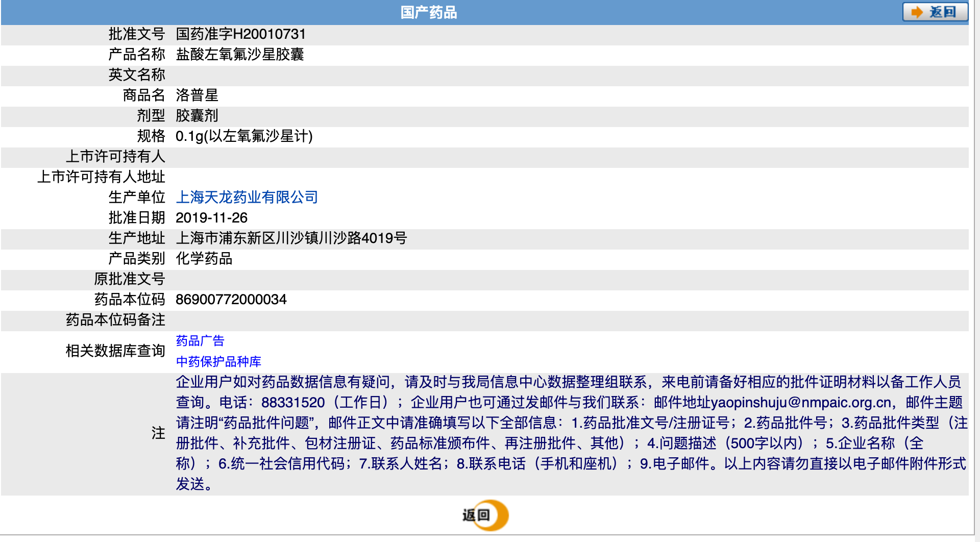Click the 产品类别 field label
Image resolution: width=980 pixels, height=542 pixels.
pos(137,259)
